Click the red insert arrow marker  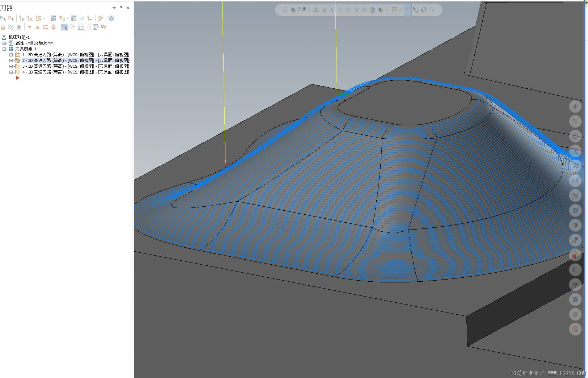tap(18, 78)
